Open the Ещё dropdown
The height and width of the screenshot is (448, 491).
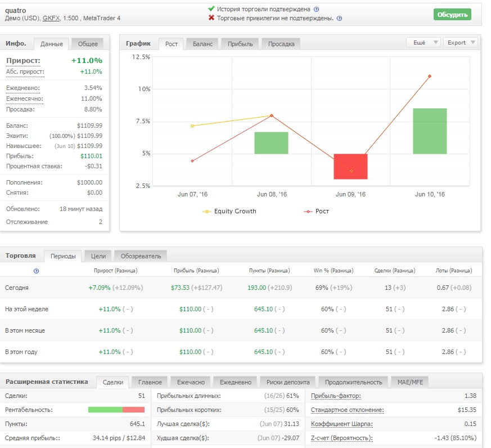tap(424, 42)
